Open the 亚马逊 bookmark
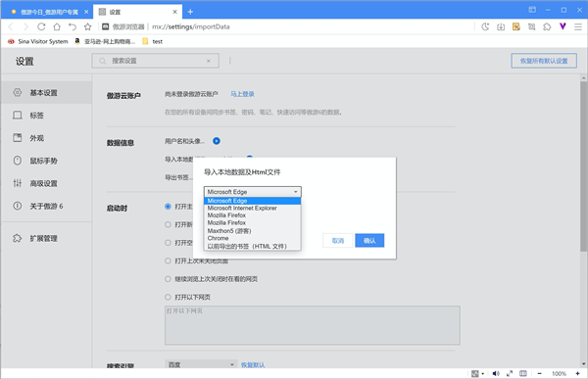The image size is (588, 379). 106,41
